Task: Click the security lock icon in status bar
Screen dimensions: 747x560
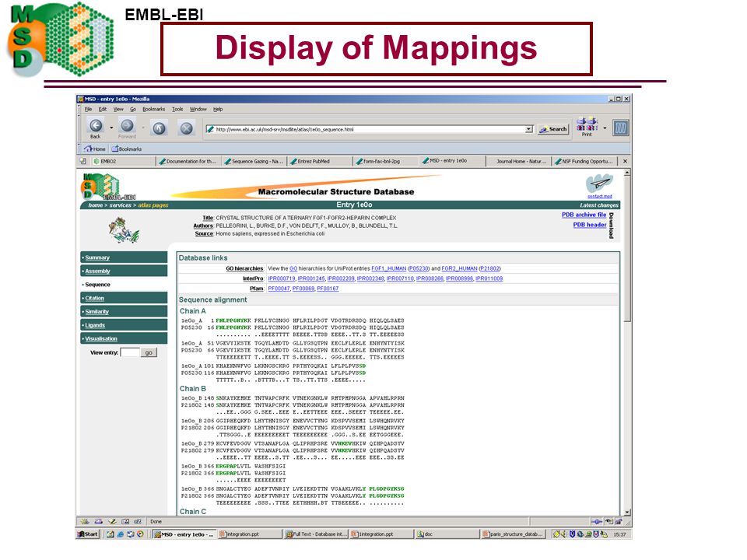Action: (x=619, y=521)
